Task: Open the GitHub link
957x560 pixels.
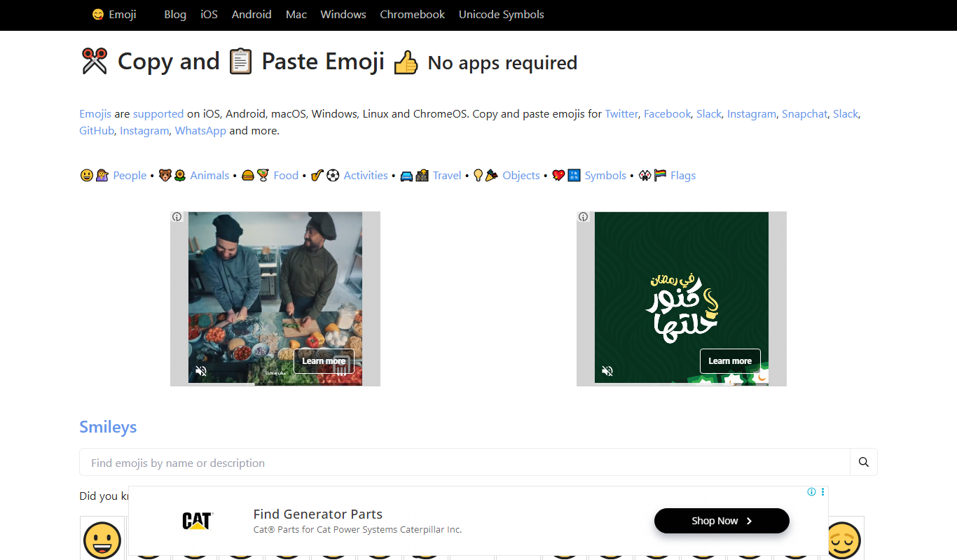Action: point(97,130)
